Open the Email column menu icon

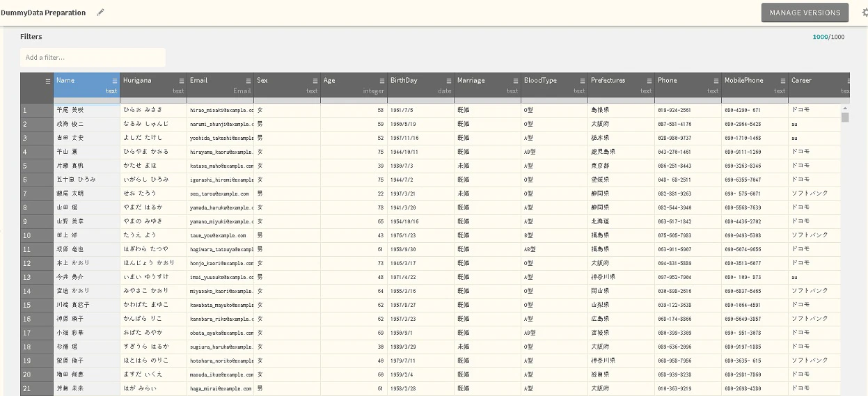[248, 81]
